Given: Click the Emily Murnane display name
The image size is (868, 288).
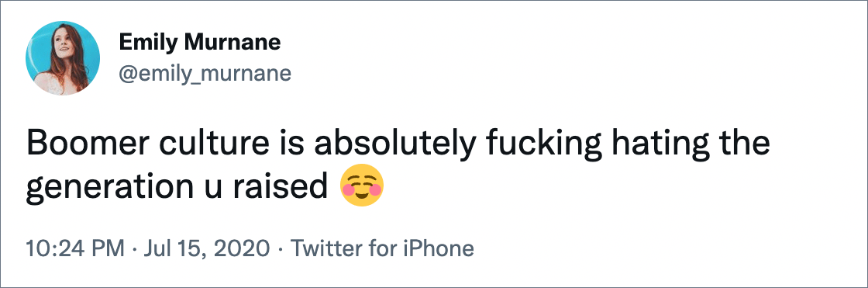Looking at the screenshot, I should click(200, 43).
